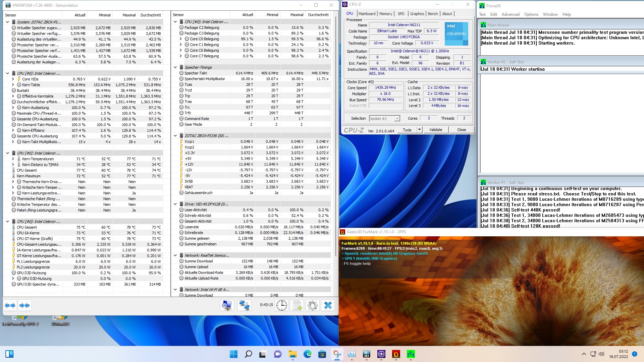644x362 pixels.
Task: Switch to Snipping Tool on taskbar
Action: click(x=337, y=354)
